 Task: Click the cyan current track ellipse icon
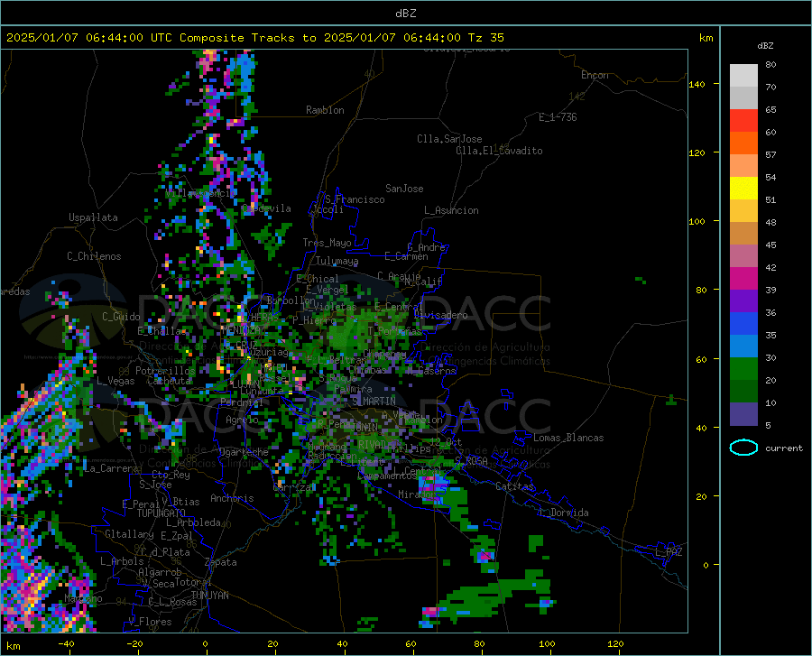point(743,448)
